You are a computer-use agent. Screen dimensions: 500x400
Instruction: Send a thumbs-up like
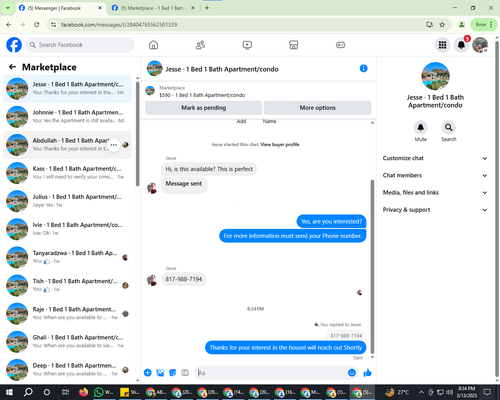tap(367, 373)
